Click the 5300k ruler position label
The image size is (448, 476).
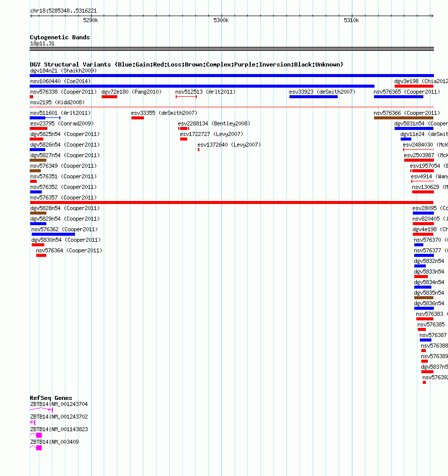pos(221,20)
